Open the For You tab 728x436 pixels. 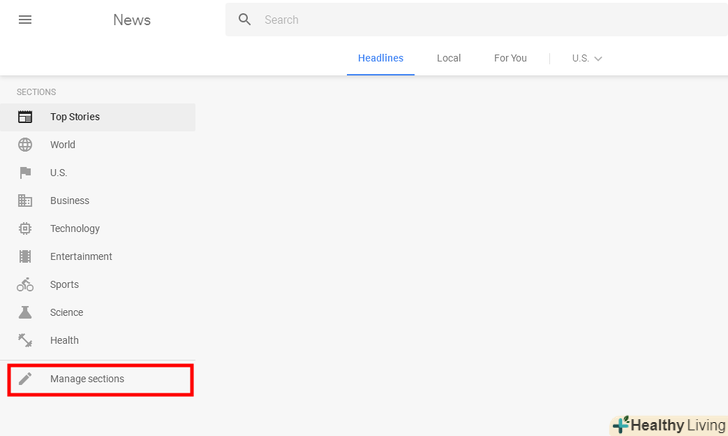coord(510,58)
